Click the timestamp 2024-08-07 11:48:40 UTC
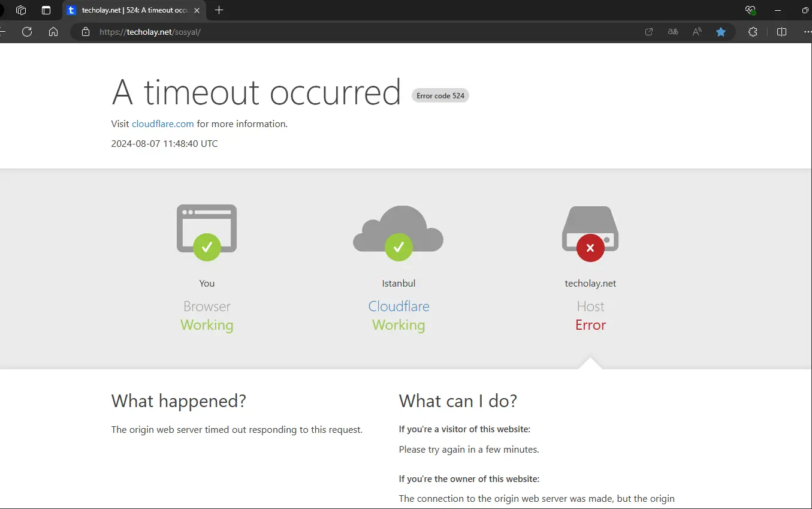 point(165,144)
